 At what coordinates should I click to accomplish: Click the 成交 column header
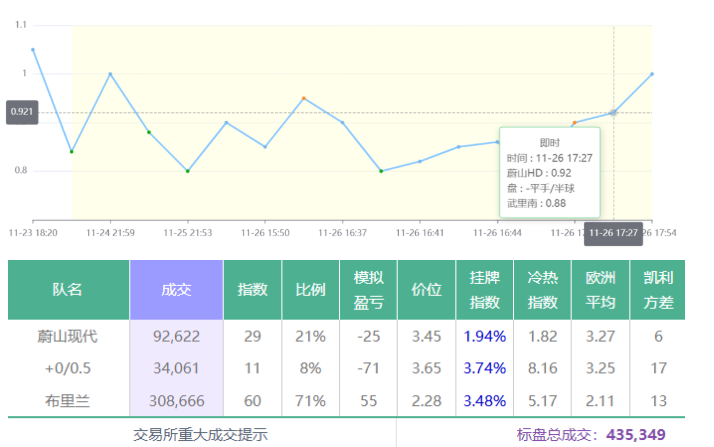click(176, 289)
